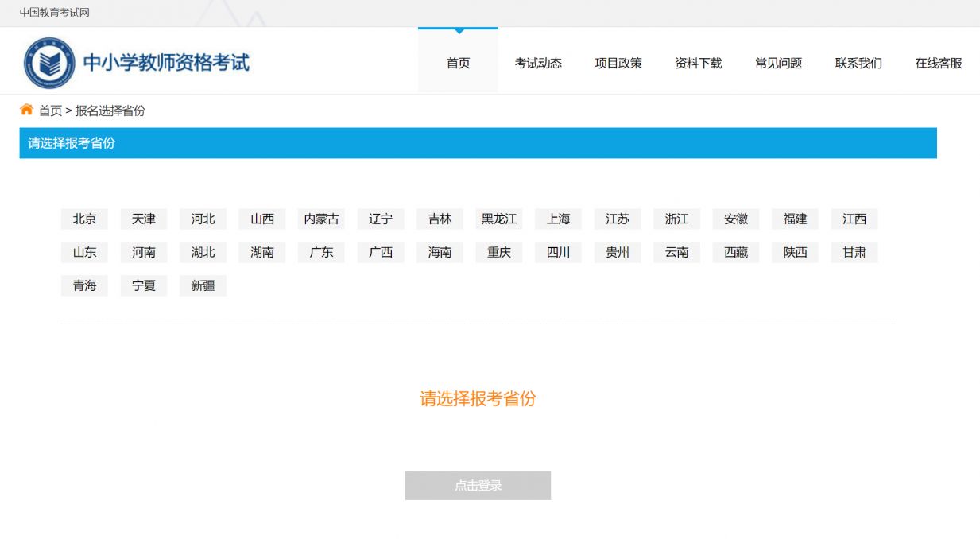Click the teacher qualification exam logo emblem
The image size is (980, 539).
49,63
